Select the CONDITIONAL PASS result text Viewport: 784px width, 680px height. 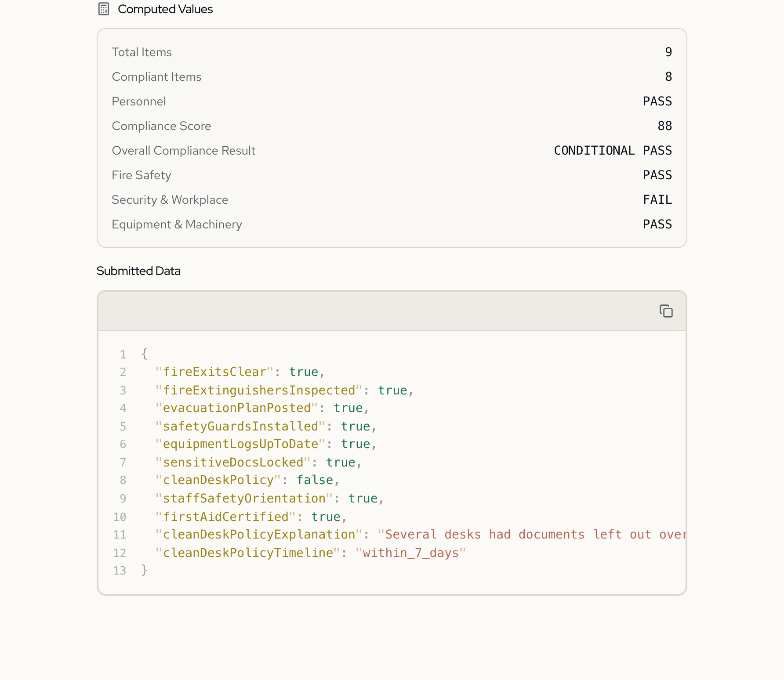[613, 150]
